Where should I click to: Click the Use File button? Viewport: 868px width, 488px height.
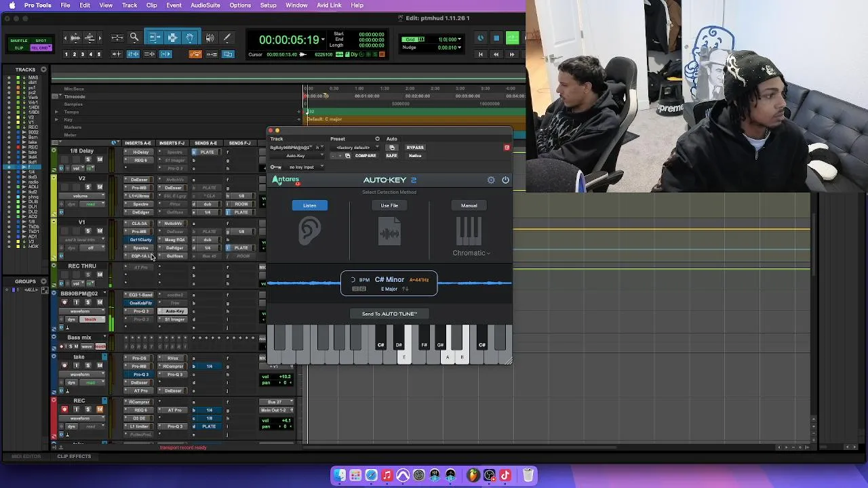click(x=389, y=205)
